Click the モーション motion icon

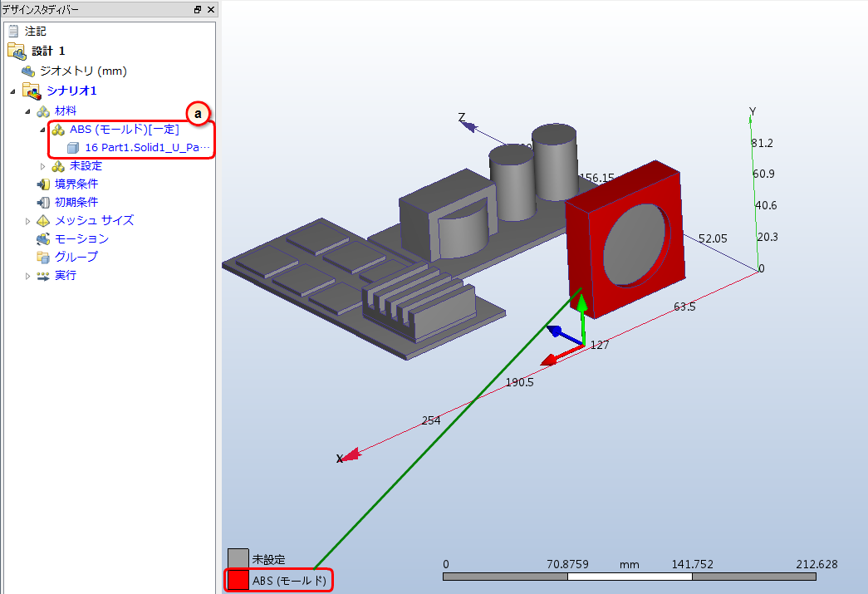tap(43, 239)
